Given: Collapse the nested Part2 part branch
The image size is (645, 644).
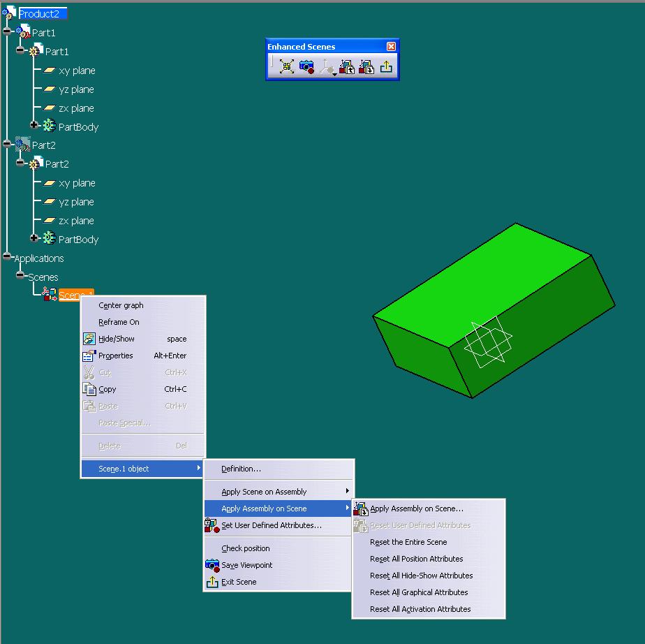Looking at the screenshot, I should 20,162.
